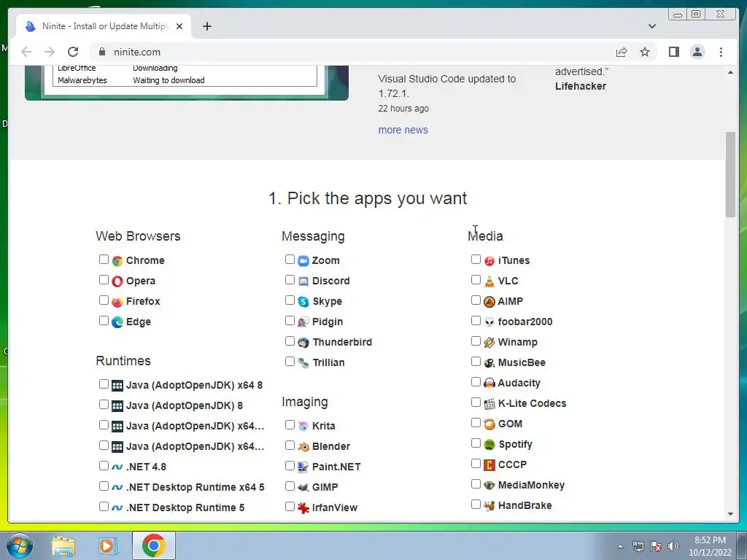Click the foobar2000 alien icon

point(489,322)
